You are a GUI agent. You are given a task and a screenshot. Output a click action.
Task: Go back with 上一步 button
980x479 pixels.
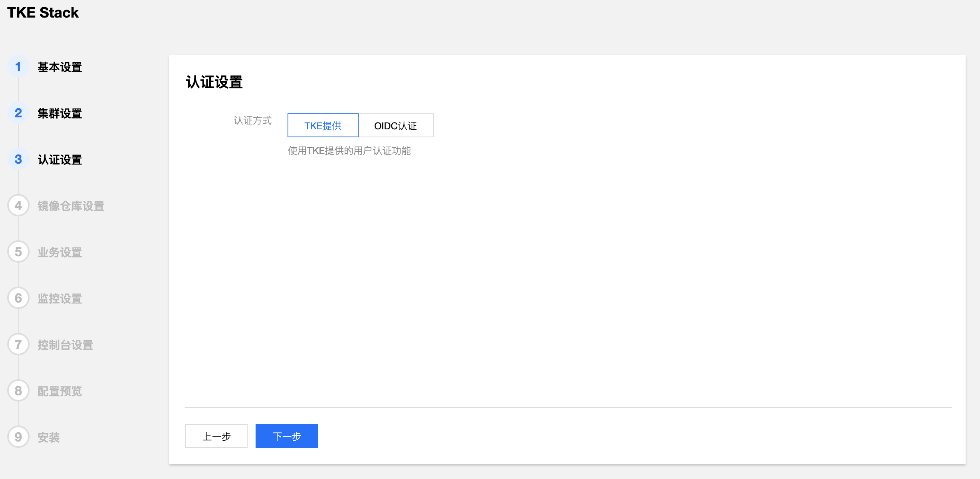[x=216, y=436]
